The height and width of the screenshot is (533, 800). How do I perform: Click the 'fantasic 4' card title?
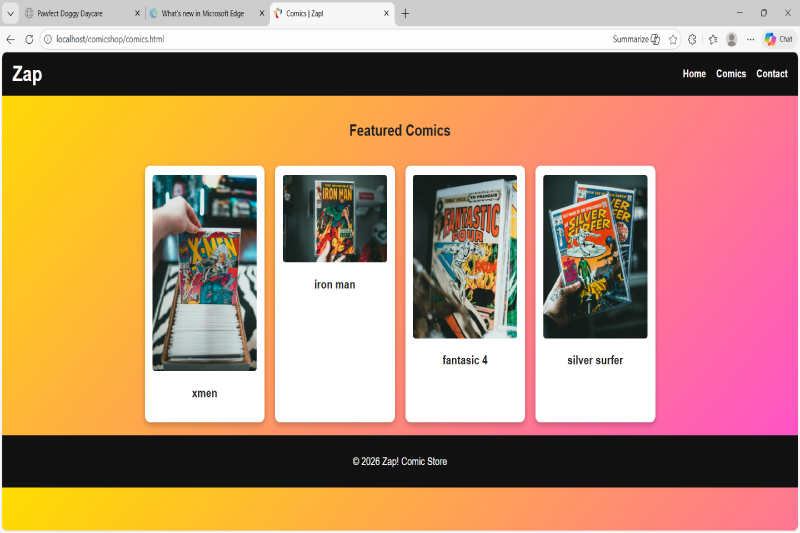[x=465, y=360]
